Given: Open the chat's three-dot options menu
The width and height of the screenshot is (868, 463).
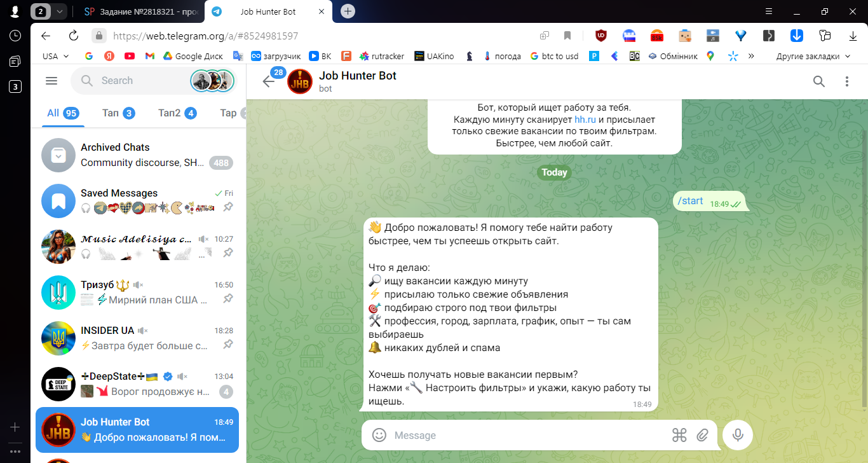Looking at the screenshot, I should [846, 81].
